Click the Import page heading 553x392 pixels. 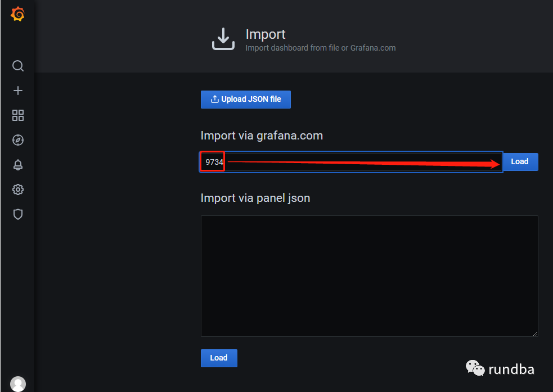click(266, 34)
